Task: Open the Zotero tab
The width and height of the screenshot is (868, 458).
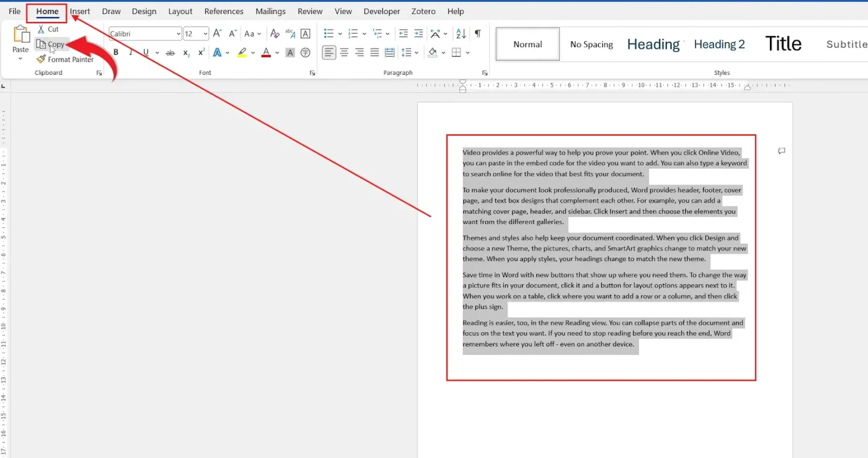Action: [423, 11]
